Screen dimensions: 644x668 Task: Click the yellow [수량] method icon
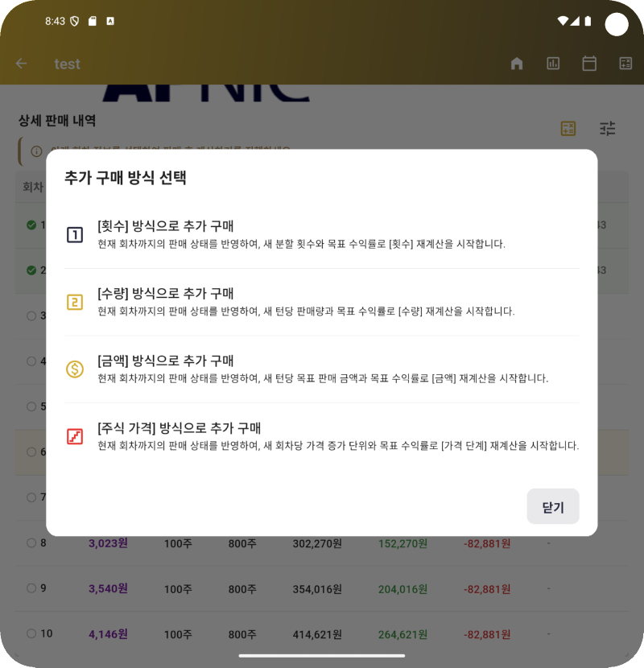(75, 302)
